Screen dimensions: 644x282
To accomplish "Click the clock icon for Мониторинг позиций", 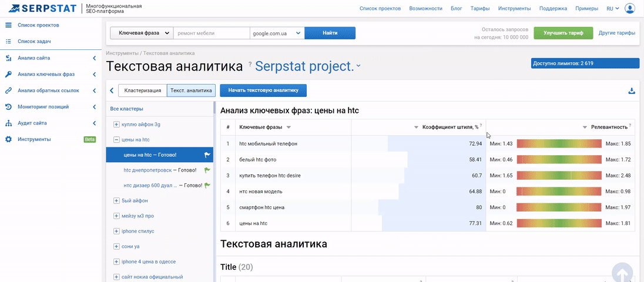I will (8, 107).
